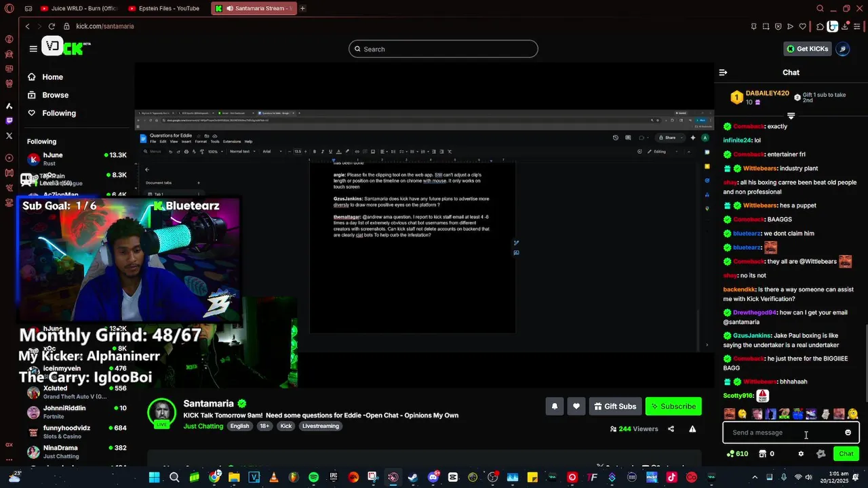Open Xcluted channel in the sidebar
Screen dimensions: 868x488
[77, 392]
